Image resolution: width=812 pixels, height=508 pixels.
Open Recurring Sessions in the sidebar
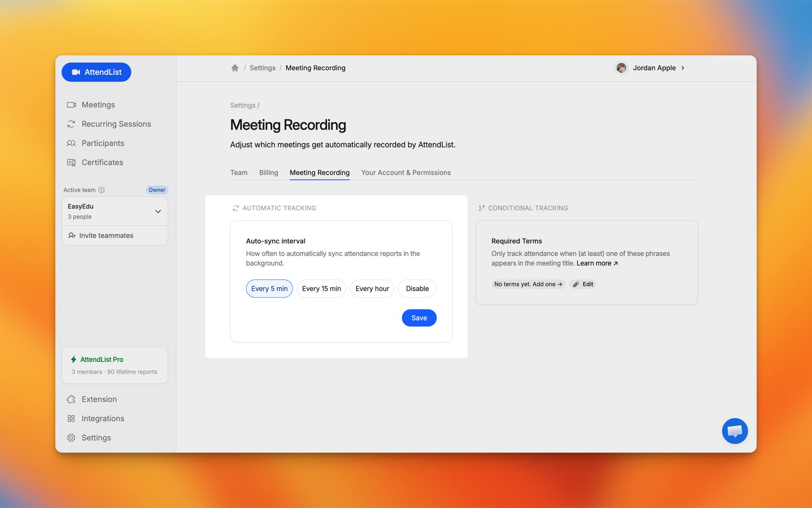click(109, 124)
